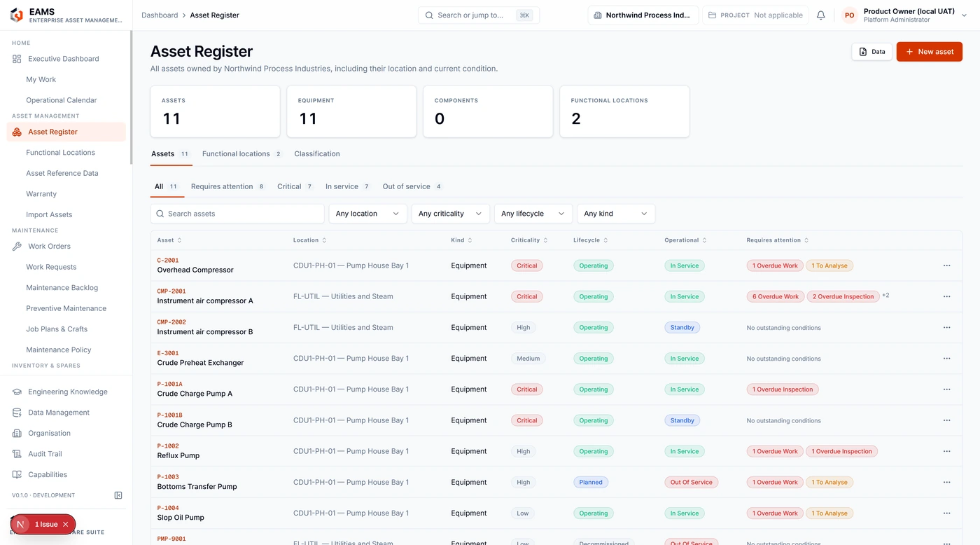Click the PO user avatar
This screenshot has width=980, height=545.
[x=849, y=15]
